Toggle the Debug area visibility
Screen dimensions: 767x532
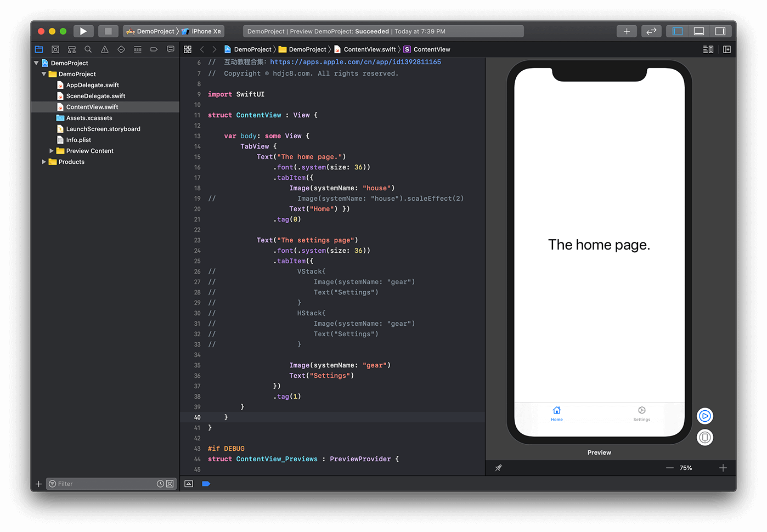point(699,31)
